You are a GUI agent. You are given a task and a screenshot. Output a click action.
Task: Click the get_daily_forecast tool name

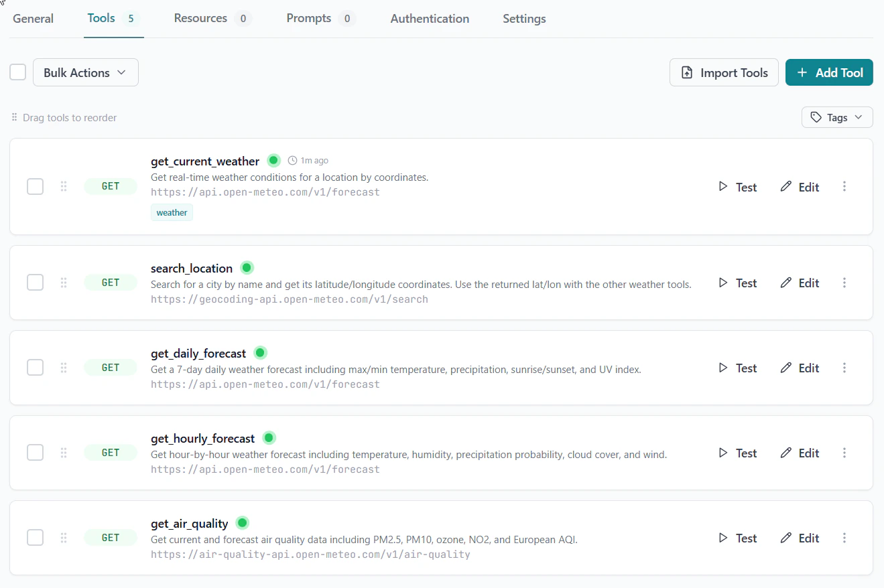tap(198, 353)
